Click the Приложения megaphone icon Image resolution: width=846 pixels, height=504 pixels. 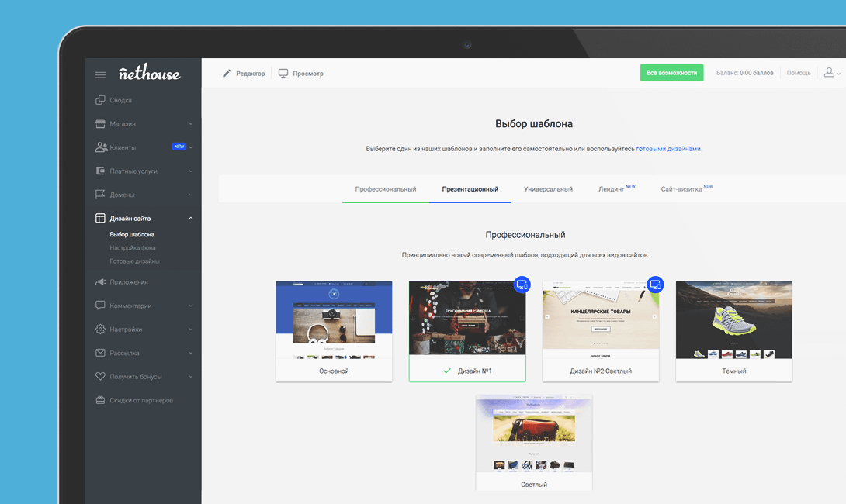(101, 282)
